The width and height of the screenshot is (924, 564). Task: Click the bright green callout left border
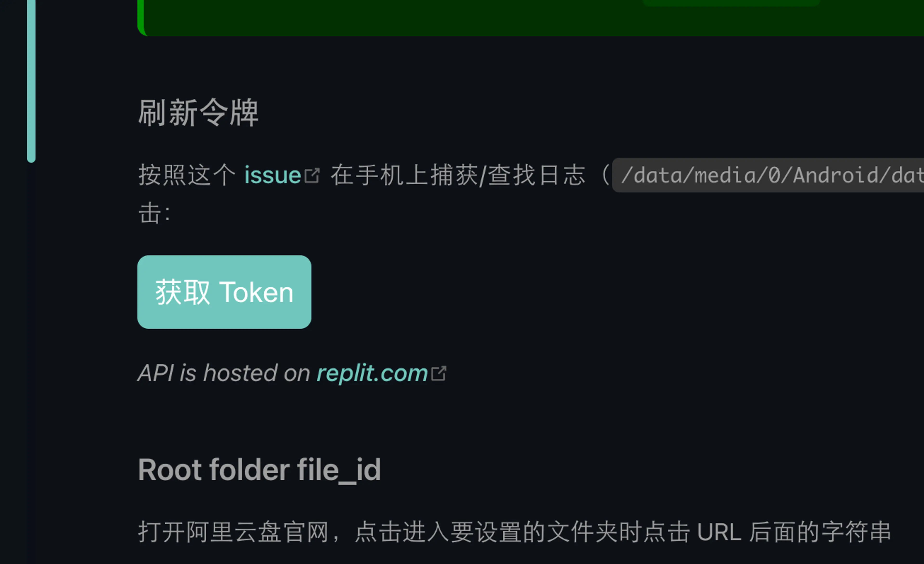(x=141, y=17)
